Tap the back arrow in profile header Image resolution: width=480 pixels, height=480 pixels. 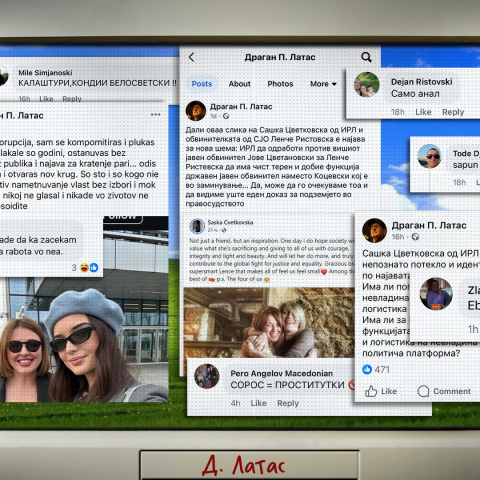pyautogui.click(x=191, y=57)
